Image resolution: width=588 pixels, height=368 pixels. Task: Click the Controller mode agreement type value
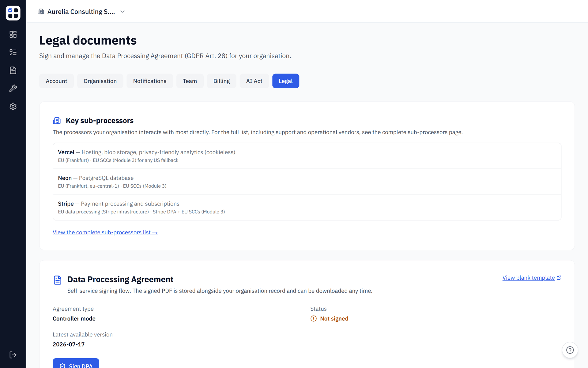click(x=74, y=319)
